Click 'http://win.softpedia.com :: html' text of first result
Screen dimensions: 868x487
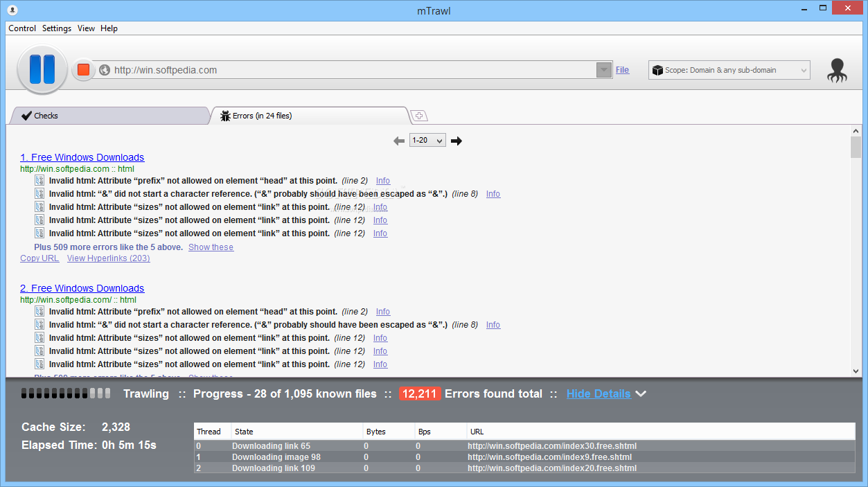coord(77,169)
